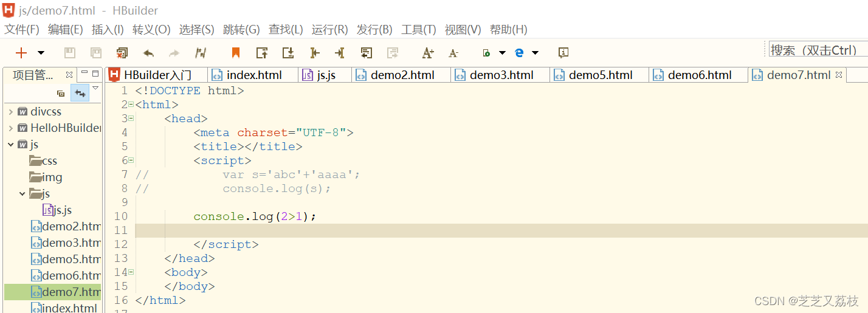The width and height of the screenshot is (868, 313).
Task: Switch to the HBuilder入门 tab
Action: [x=157, y=75]
